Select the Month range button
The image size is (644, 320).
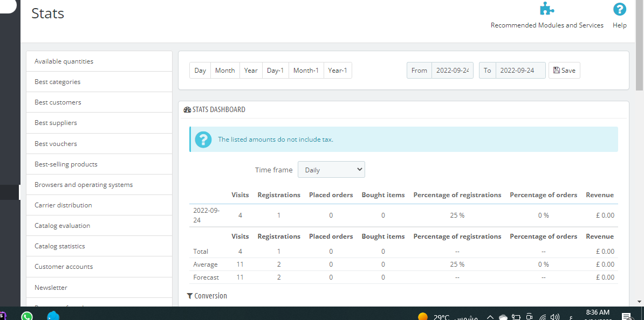225,70
